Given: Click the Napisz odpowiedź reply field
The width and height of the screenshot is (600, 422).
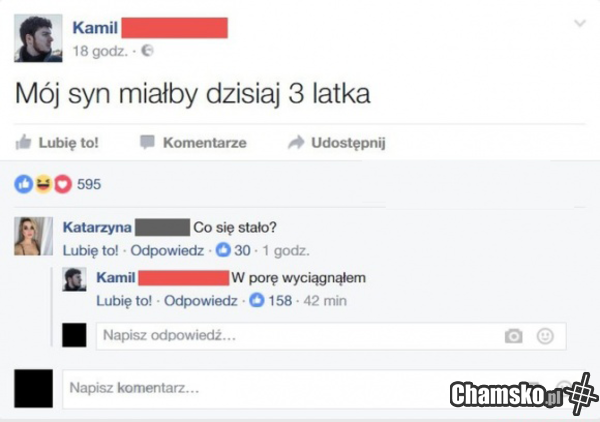Looking at the screenshot, I should 331,336.
